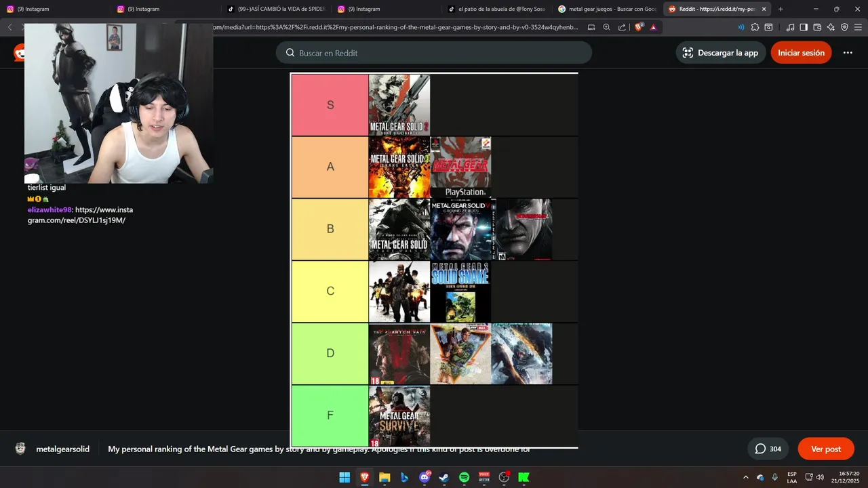Click elizawhite98 username in chat

(50, 209)
